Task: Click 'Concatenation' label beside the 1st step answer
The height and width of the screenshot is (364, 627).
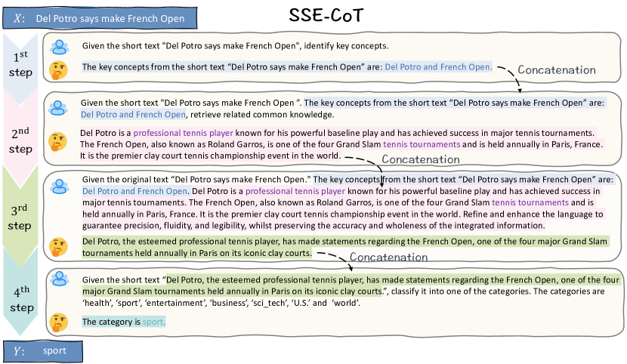Action: (557, 70)
